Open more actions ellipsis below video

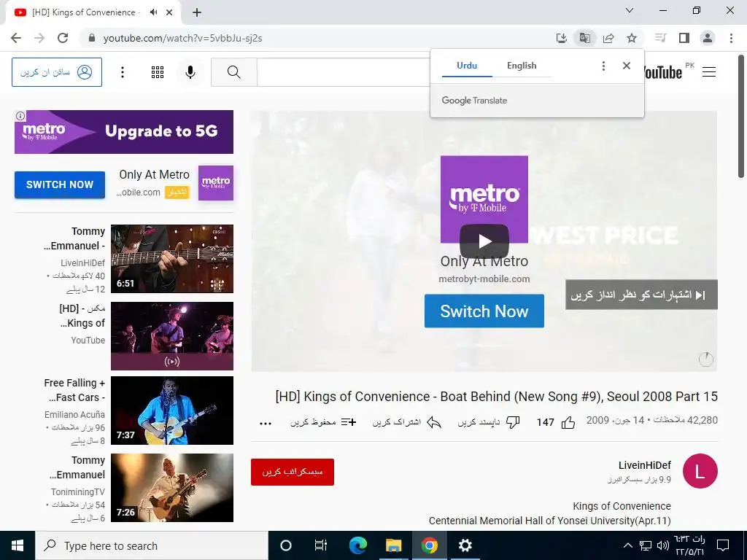click(x=266, y=424)
